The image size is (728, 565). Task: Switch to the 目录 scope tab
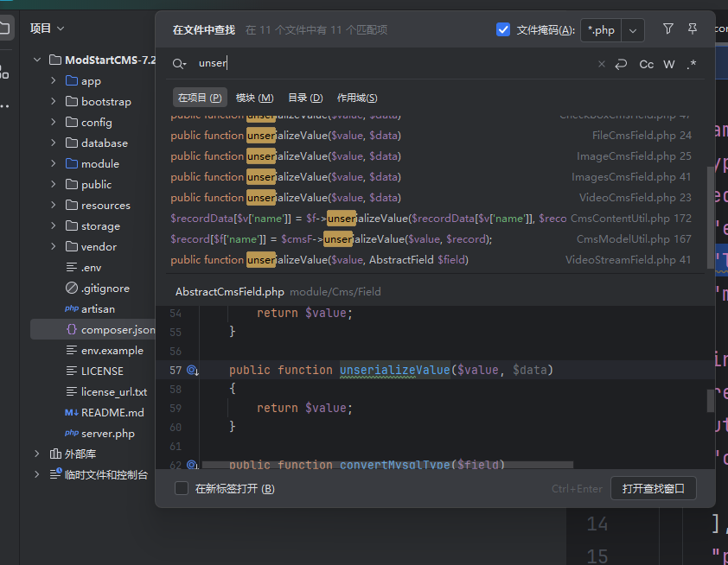point(305,98)
